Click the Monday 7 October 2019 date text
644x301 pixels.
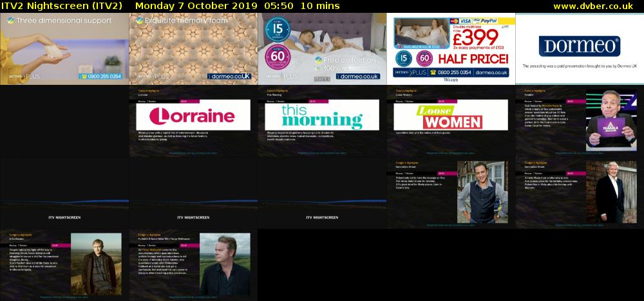click(x=196, y=6)
